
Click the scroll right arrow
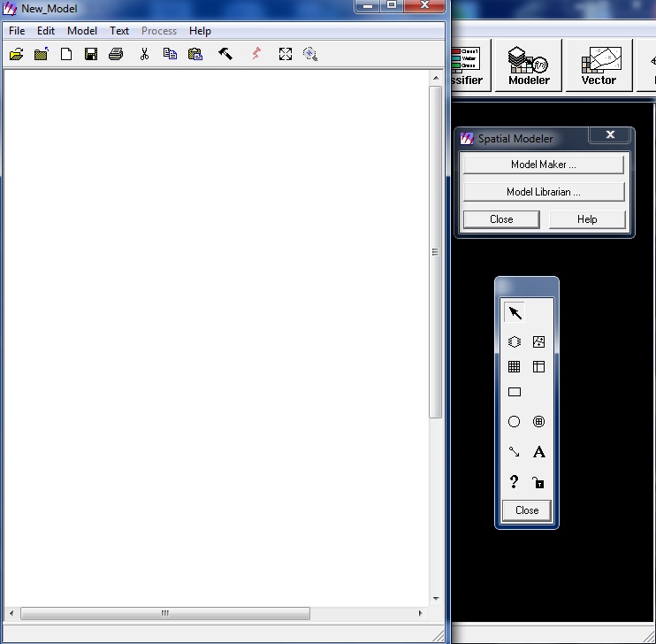click(421, 613)
